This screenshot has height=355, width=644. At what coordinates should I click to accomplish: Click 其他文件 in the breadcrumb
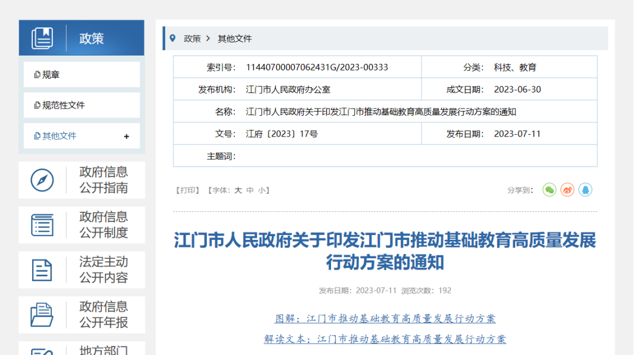[234, 39]
